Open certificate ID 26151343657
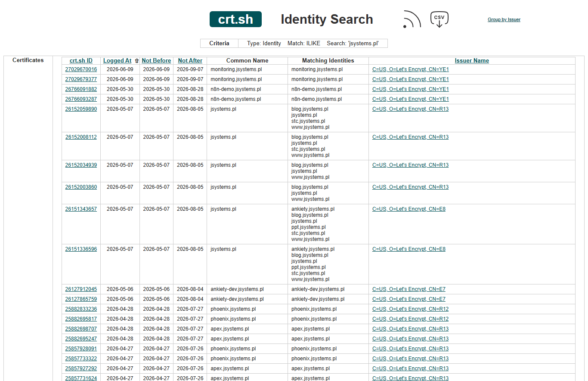 tap(81, 209)
